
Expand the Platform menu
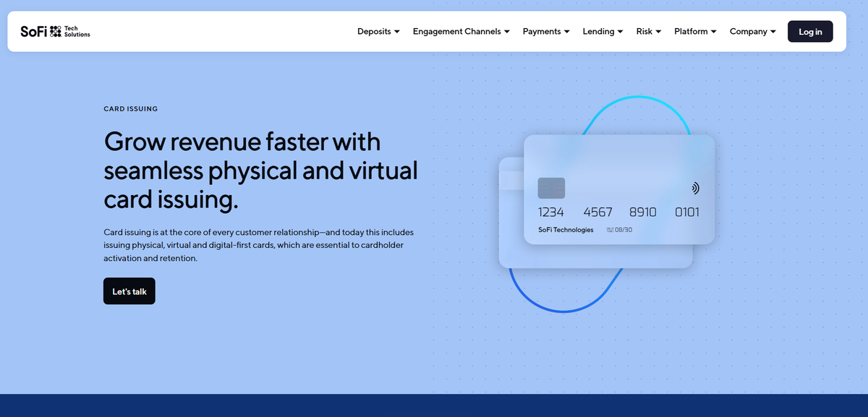[x=695, y=32]
